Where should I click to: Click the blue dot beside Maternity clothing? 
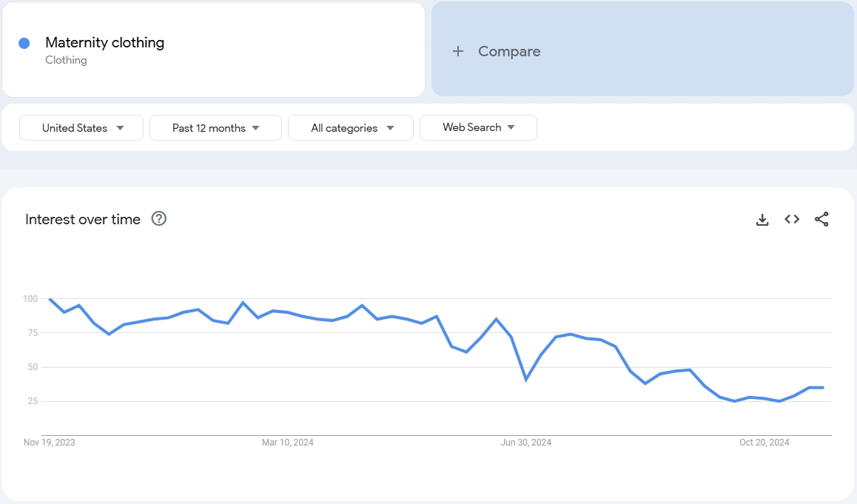(x=24, y=43)
